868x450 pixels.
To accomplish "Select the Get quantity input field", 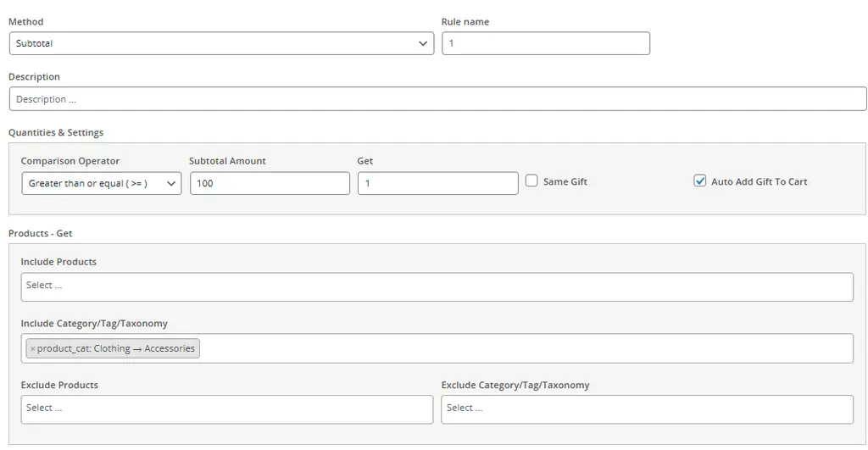I will (x=437, y=183).
